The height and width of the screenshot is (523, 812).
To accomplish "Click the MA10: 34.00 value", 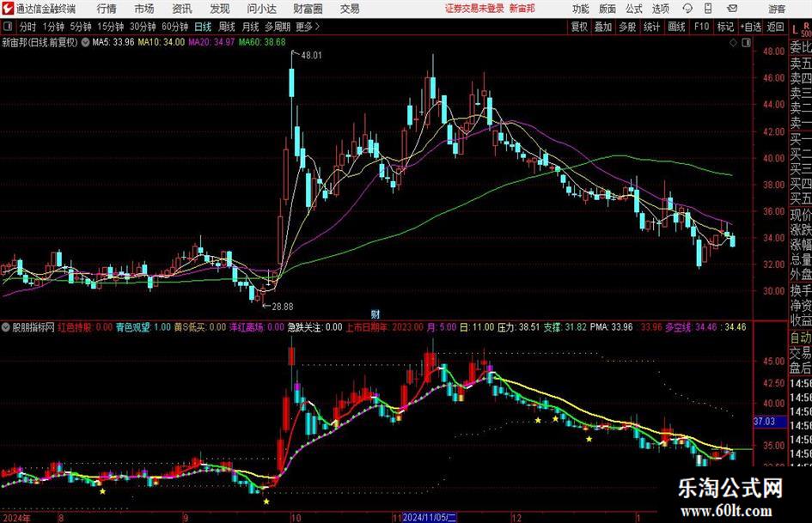I will click(161, 42).
